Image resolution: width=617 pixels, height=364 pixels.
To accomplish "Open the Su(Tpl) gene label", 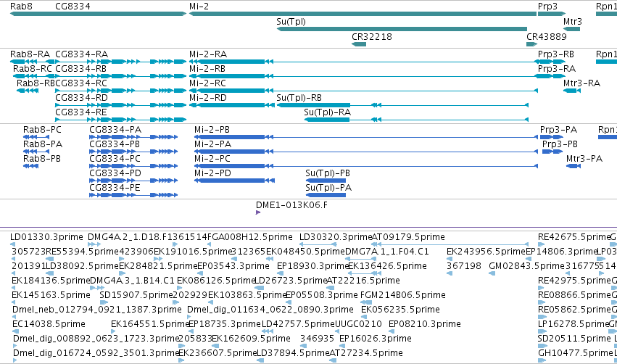I will coord(291,22).
